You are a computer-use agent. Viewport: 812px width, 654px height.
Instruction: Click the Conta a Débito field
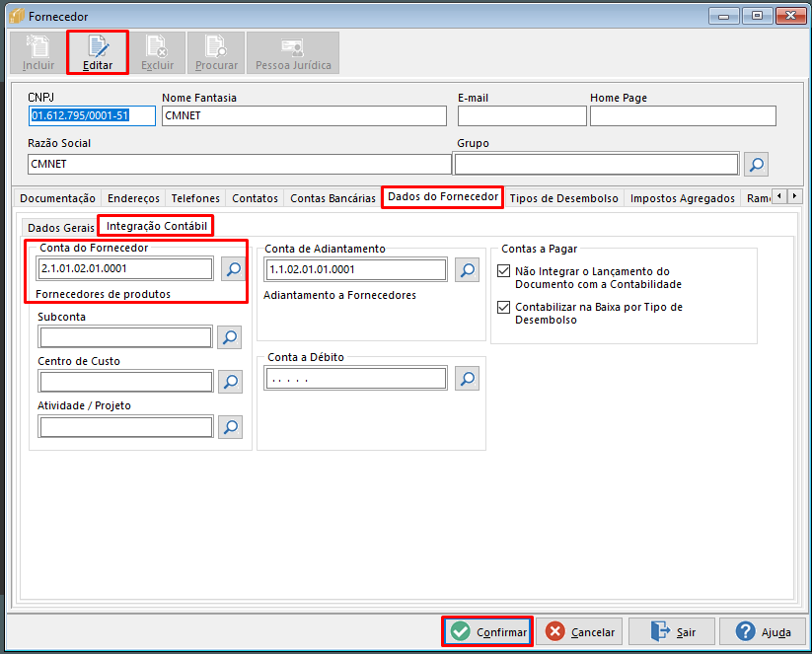point(356,379)
